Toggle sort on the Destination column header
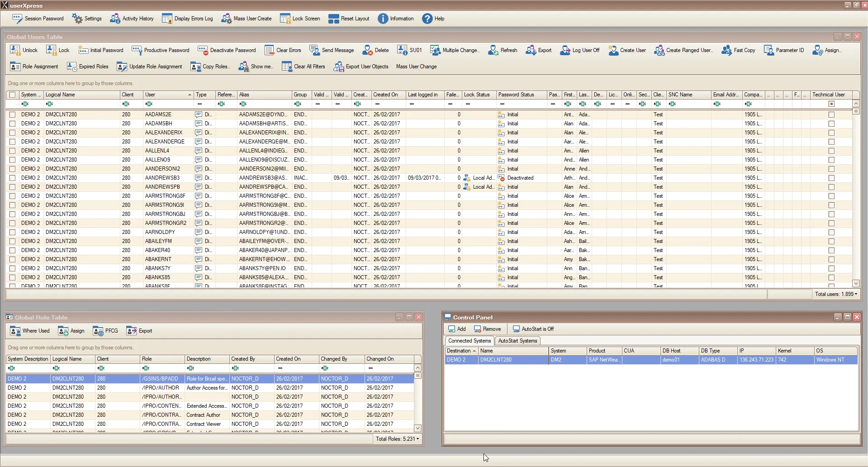 [x=461, y=351]
